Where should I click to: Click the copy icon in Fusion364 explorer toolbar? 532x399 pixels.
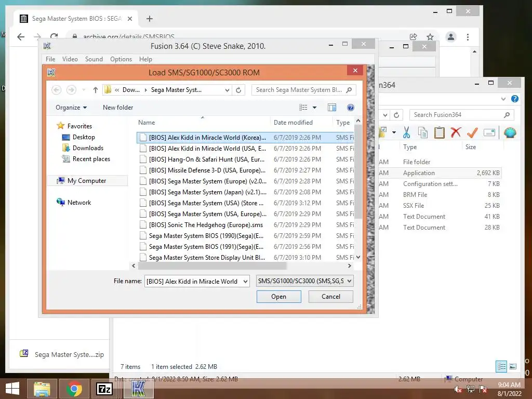pos(423,132)
